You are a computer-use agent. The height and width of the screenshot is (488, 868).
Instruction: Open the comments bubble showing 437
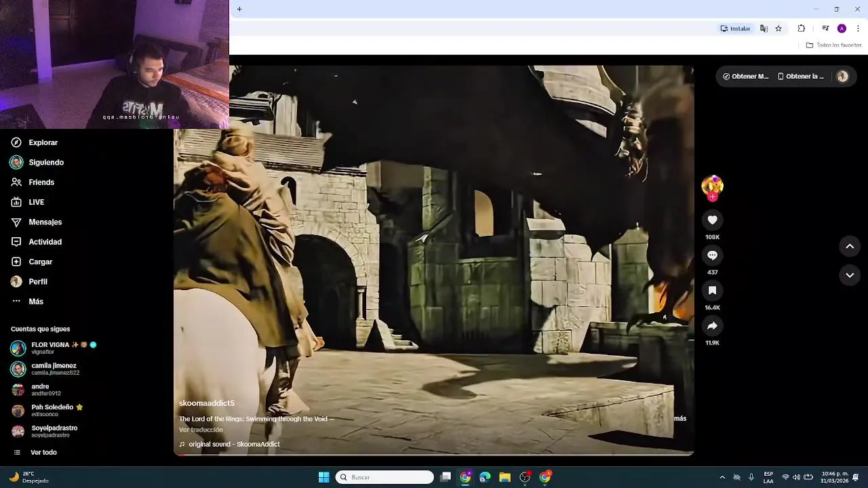(x=712, y=255)
